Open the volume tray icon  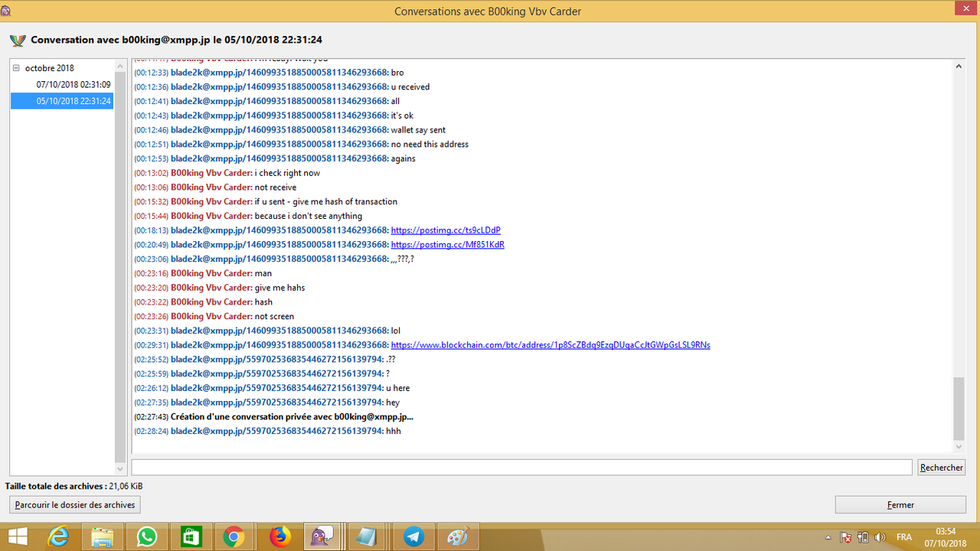coord(880,537)
